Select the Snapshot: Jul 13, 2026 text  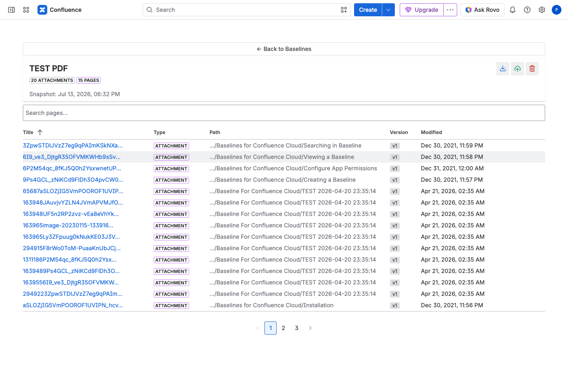(75, 94)
